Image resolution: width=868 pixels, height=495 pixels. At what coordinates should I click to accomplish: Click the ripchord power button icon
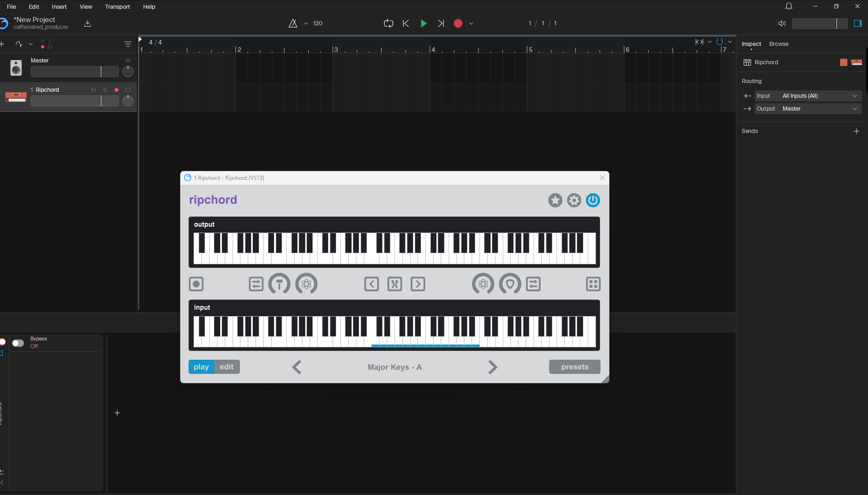point(593,200)
